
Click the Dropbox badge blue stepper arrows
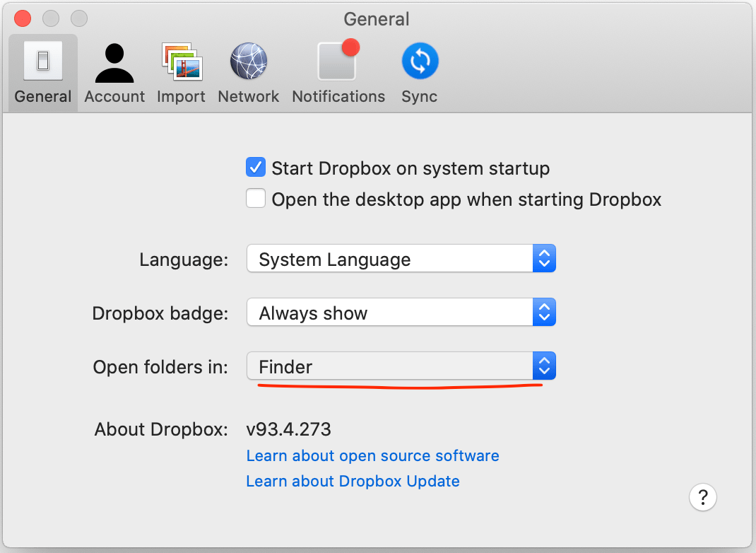544,312
